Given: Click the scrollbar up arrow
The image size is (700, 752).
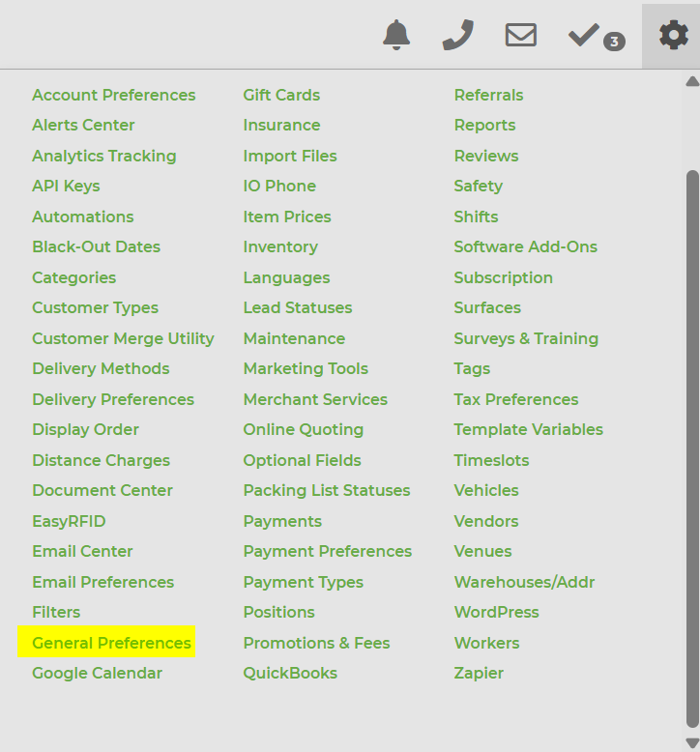Looking at the screenshot, I should [x=691, y=82].
